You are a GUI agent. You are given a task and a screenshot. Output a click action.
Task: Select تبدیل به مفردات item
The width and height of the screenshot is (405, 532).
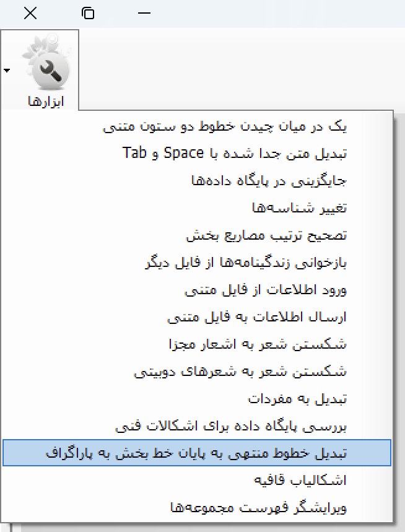[x=197, y=399]
